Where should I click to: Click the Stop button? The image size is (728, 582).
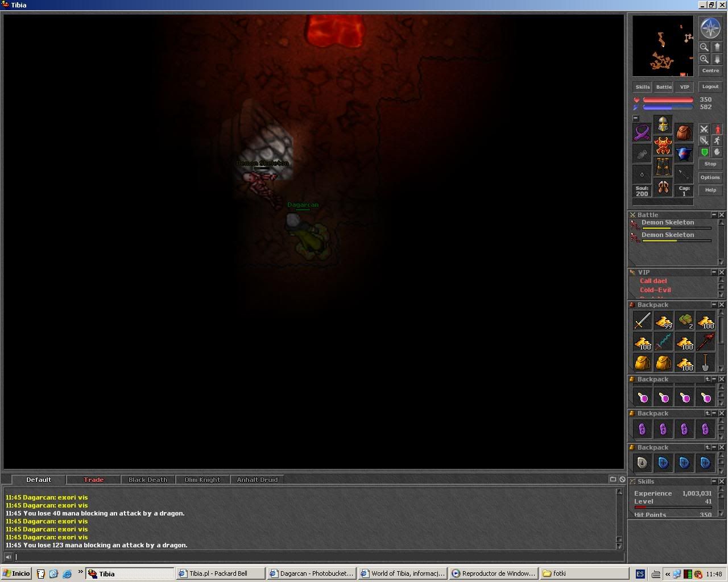click(710, 164)
